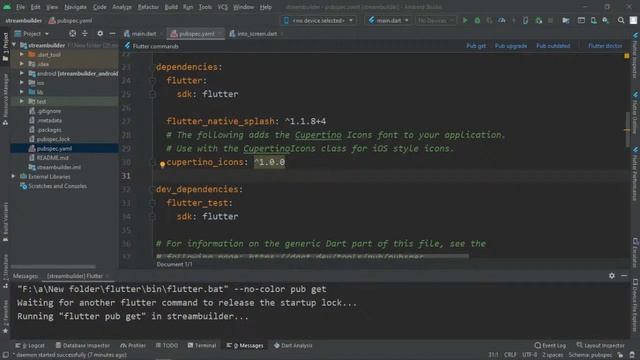Viewport: 640px width, 360px height.
Task: Open the Refactor menu
Action: click(148, 7)
